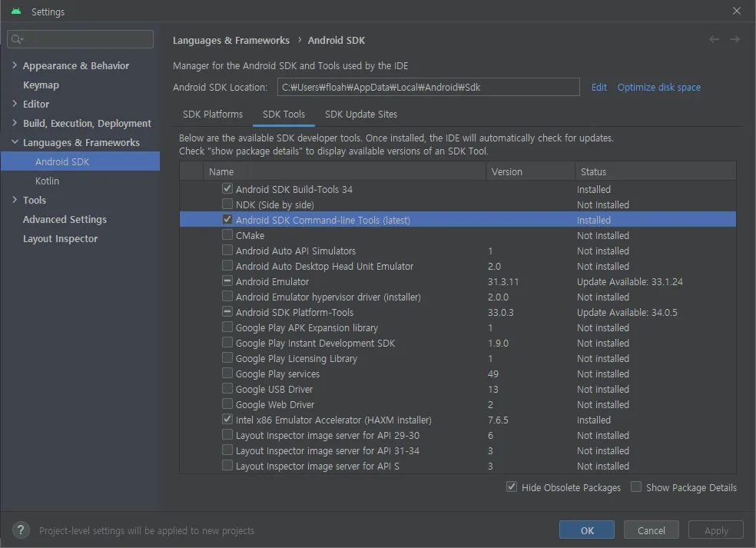Expand the Build, Execution, Deployment node

pos(15,123)
